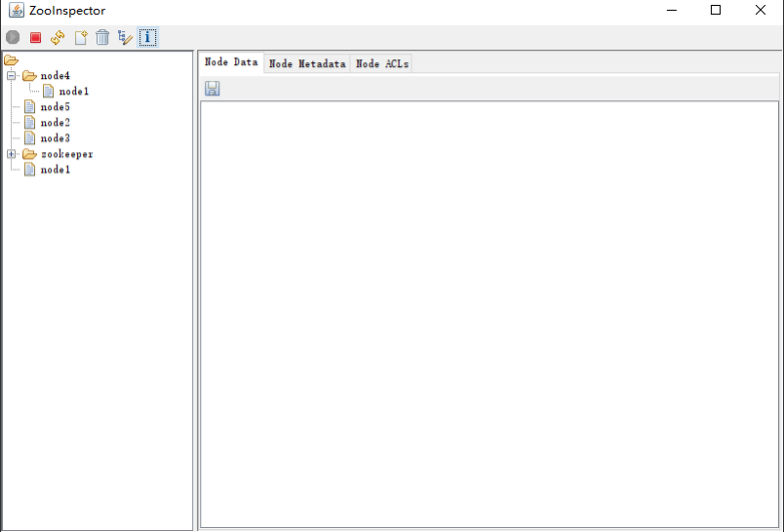Switch to the Node Data tab

231,62
